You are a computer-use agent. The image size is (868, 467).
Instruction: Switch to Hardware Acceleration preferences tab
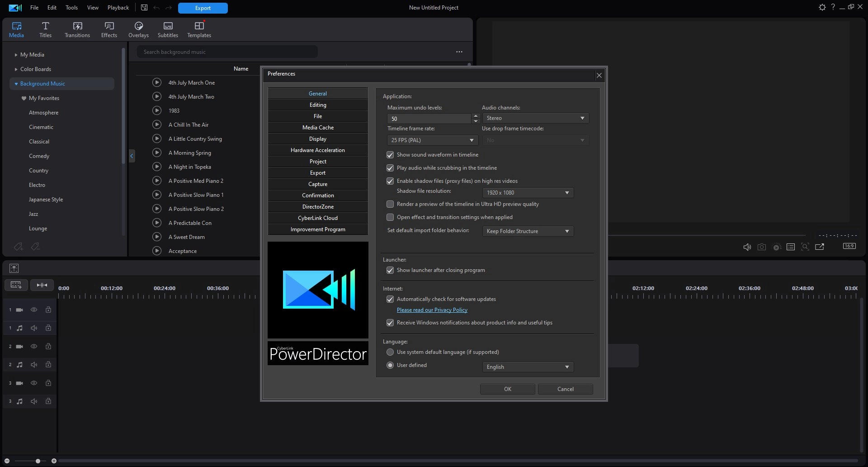pyautogui.click(x=317, y=150)
